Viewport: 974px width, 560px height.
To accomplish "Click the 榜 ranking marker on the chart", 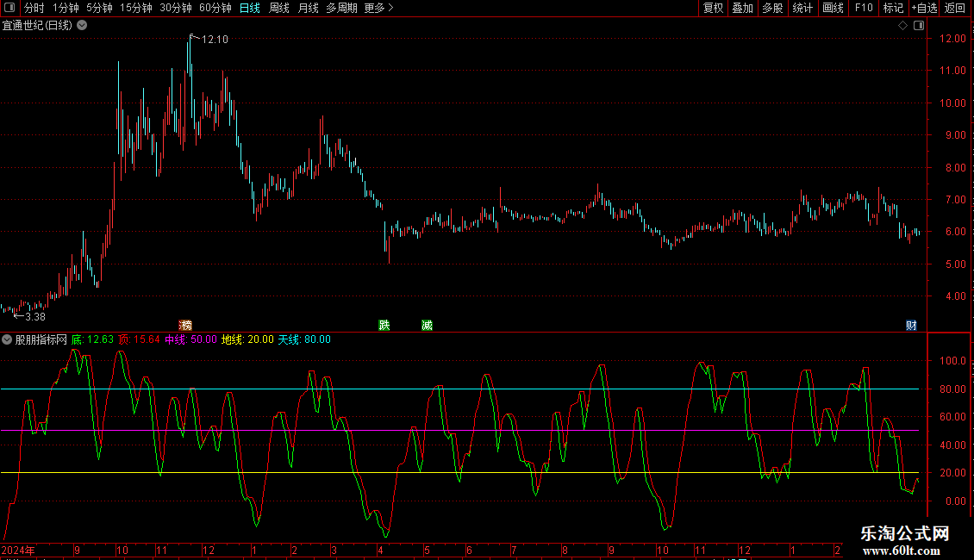I will pyautogui.click(x=185, y=326).
